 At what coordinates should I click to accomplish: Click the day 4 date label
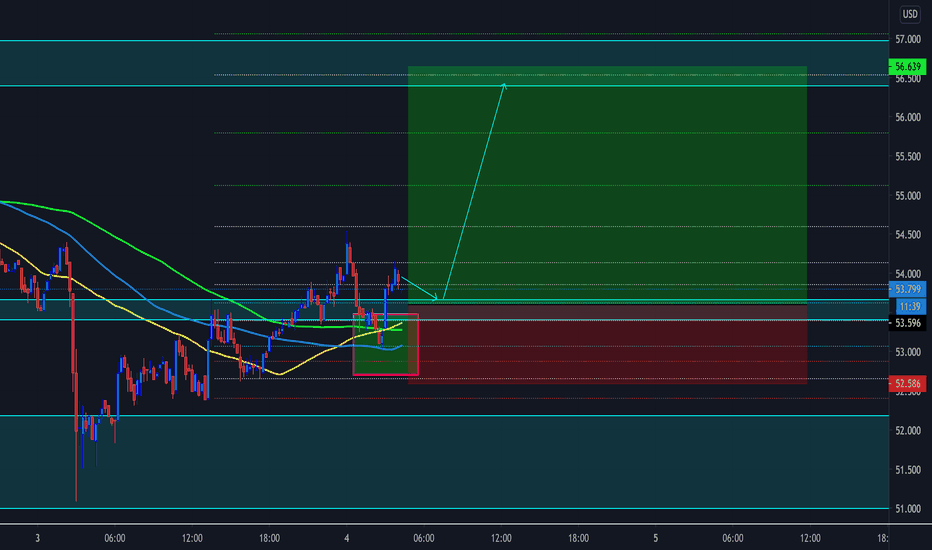(x=347, y=538)
